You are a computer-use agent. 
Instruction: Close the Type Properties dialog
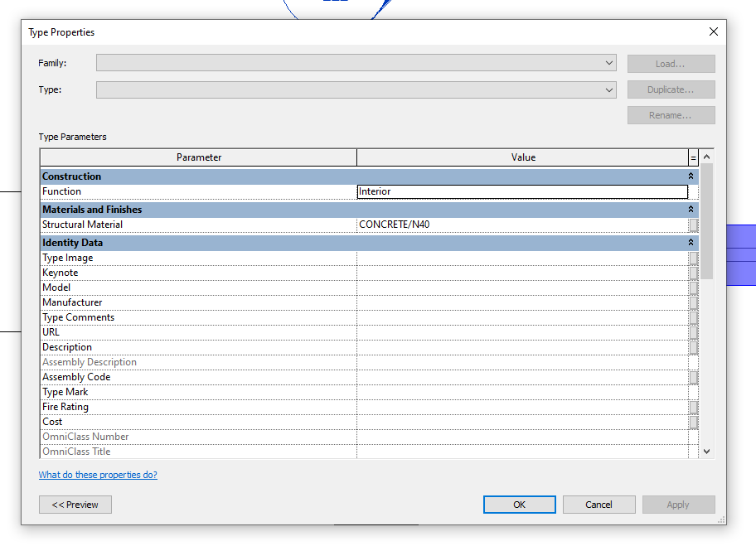click(x=714, y=31)
